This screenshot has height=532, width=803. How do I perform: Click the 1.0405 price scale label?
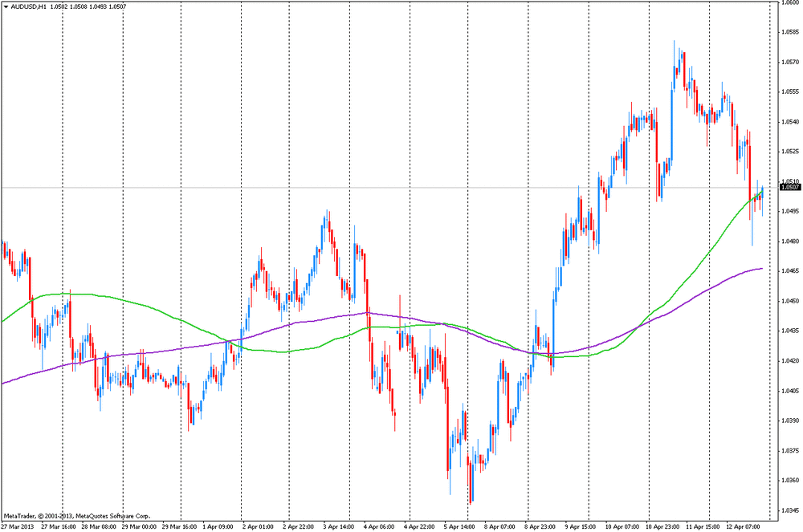[x=791, y=391]
